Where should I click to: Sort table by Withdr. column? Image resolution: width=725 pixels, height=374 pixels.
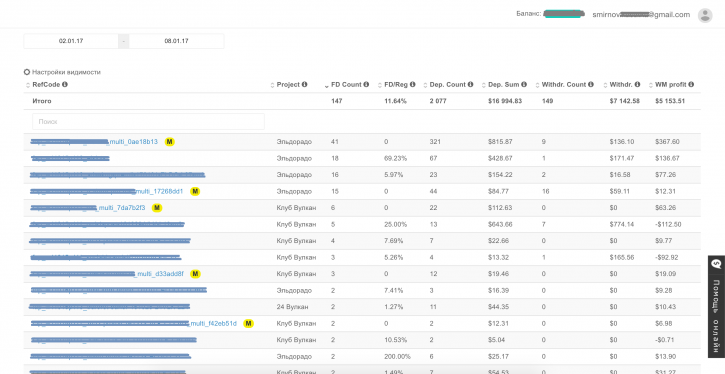605,85
